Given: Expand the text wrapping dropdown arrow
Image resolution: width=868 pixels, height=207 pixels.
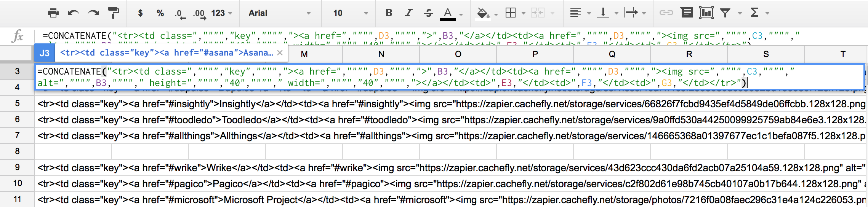Looking at the screenshot, I should point(644,14).
